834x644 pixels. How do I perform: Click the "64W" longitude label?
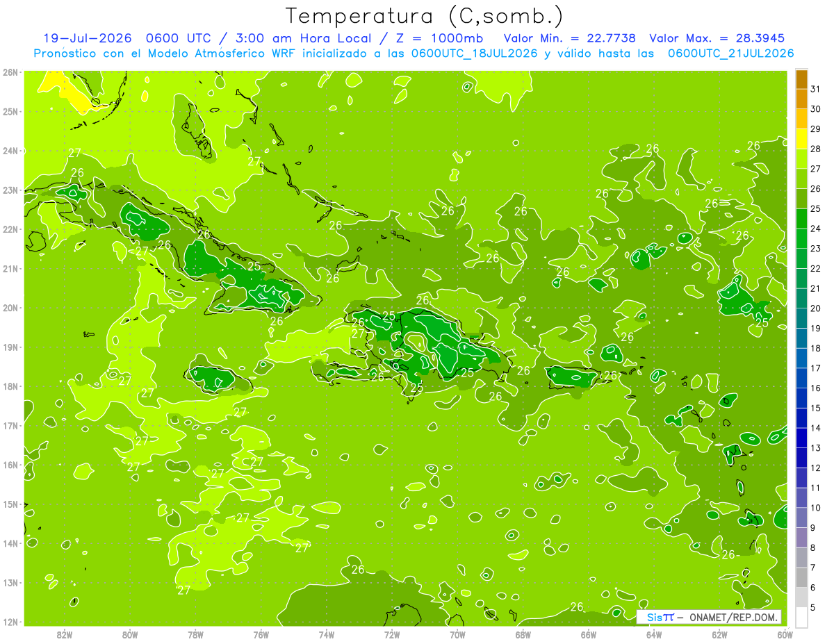click(654, 634)
